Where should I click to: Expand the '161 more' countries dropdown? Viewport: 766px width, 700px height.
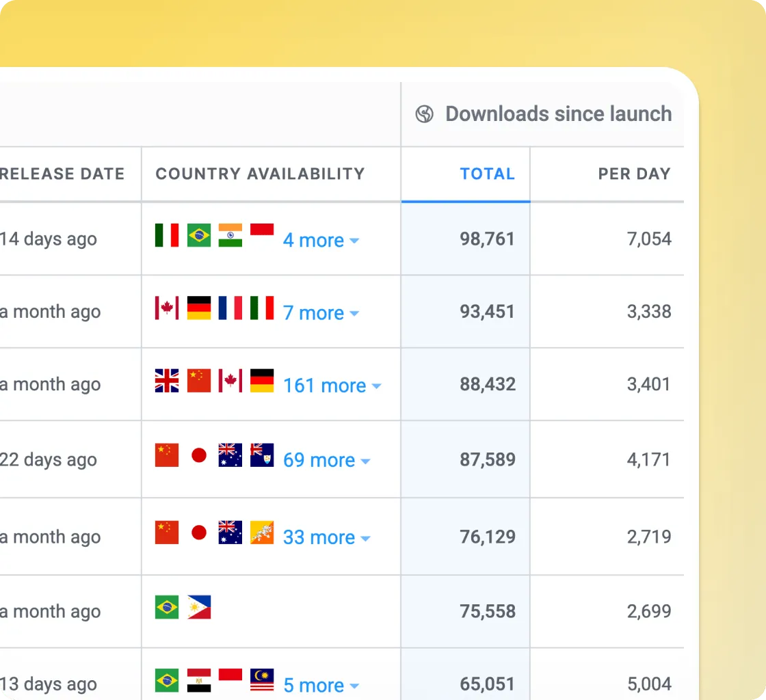coord(332,386)
